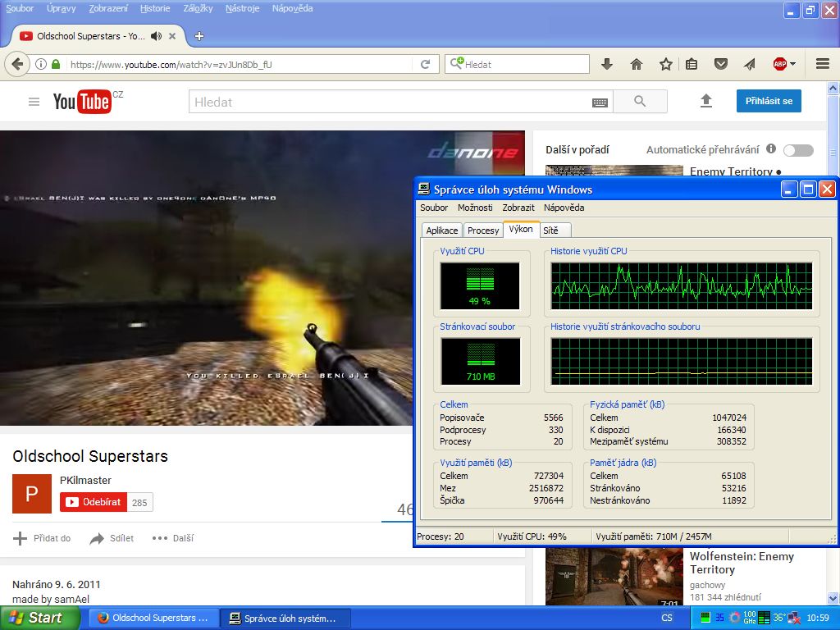
Task: Click the Firefox downloads arrow icon
Action: point(607,64)
